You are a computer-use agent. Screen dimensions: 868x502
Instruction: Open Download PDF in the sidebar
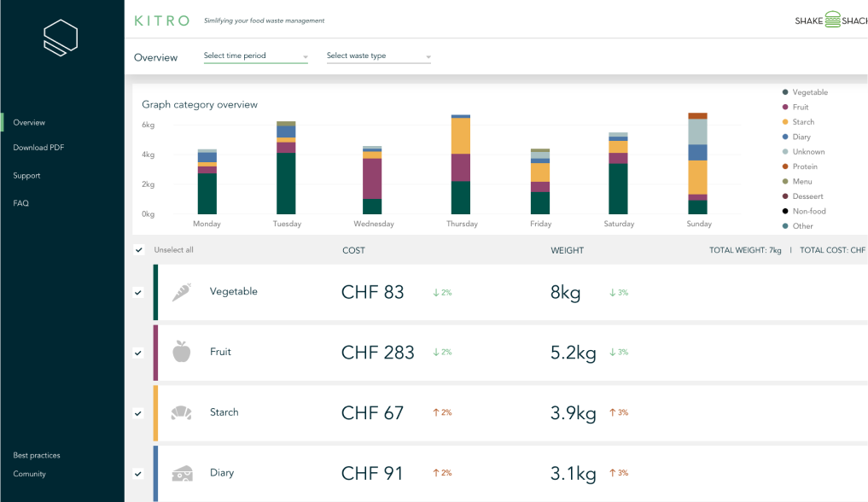coord(38,148)
